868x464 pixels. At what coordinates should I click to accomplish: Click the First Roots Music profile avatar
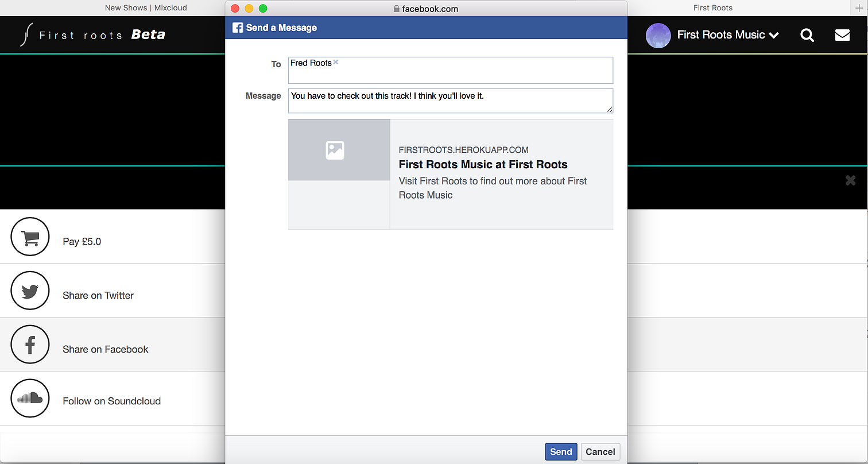pos(658,35)
